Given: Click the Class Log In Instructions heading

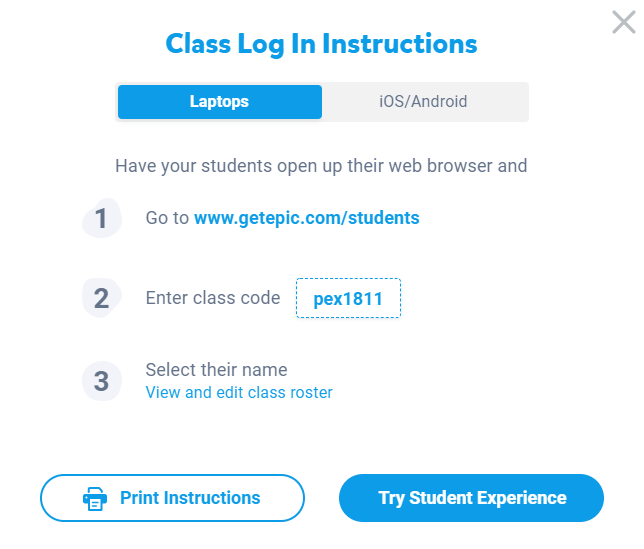Looking at the screenshot, I should pyautogui.click(x=321, y=44).
